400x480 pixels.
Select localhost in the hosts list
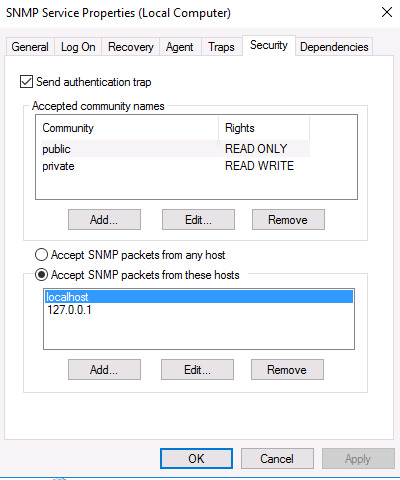[199, 297]
